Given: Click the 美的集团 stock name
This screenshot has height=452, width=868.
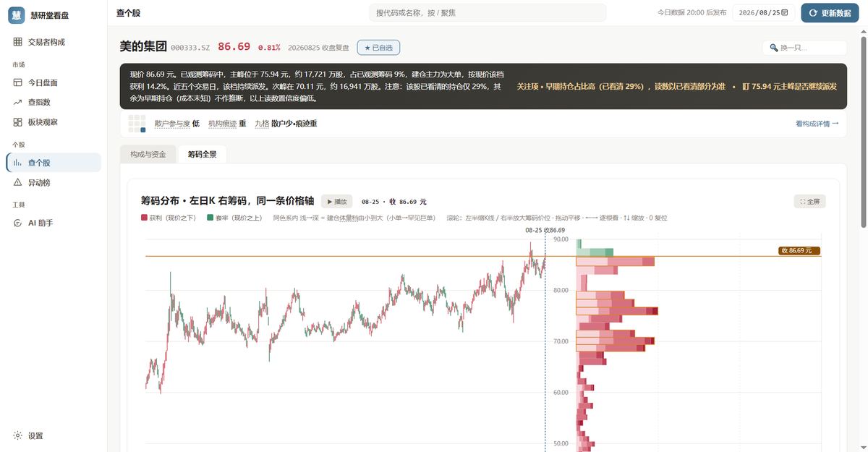Looking at the screenshot, I should (x=143, y=46).
